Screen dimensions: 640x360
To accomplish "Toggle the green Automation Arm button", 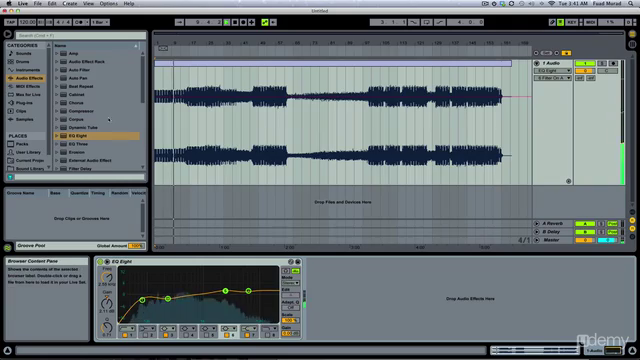I will (265, 22).
